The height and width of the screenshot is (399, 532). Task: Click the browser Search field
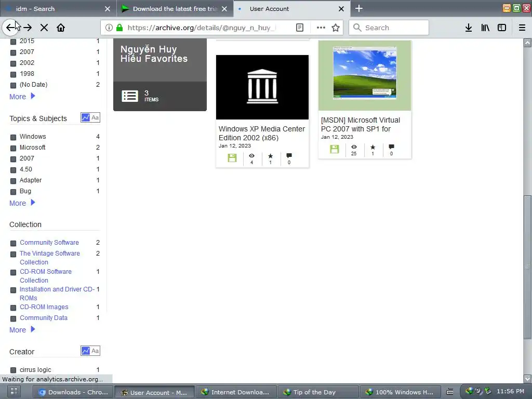(389, 28)
